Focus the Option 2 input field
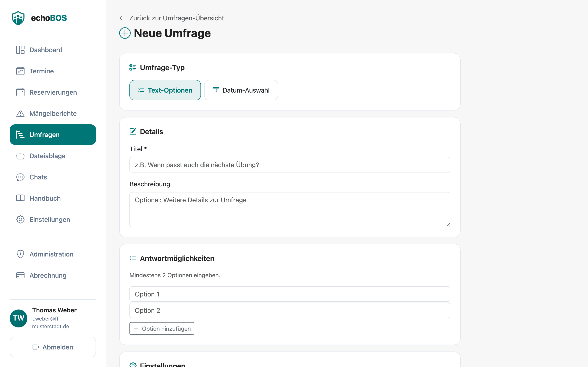588x367 pixels. [x=290, y=310]
